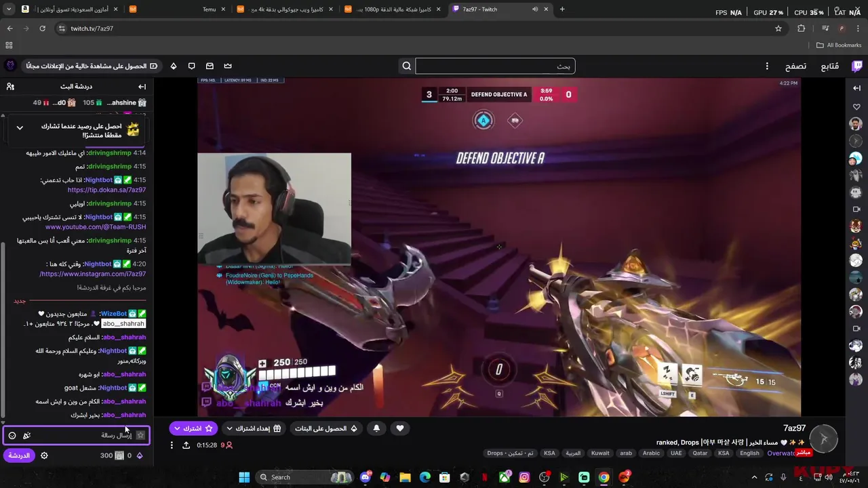Click the ad-free viewing offer button
The height and width of the screenshot is (488, 868).
pos(92,66)
